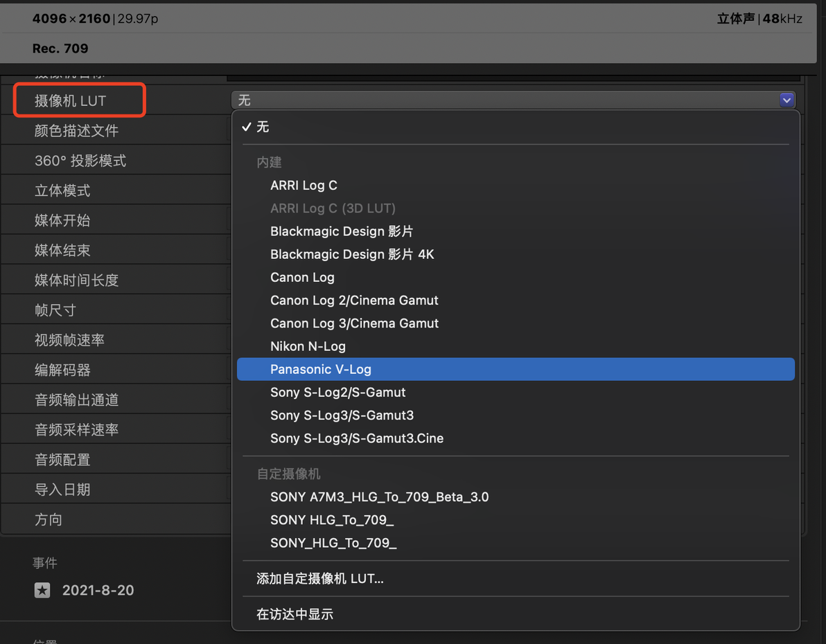Click the 媒体结束 row
Image resolution: width=826 pixels, height=644 pixels.
coord(116,250)
